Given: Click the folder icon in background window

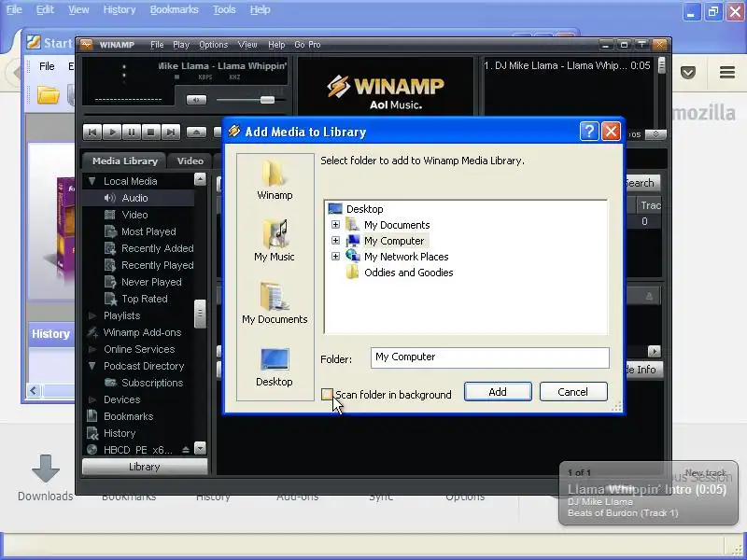Looking at the screenshot, I should [49, 95].
